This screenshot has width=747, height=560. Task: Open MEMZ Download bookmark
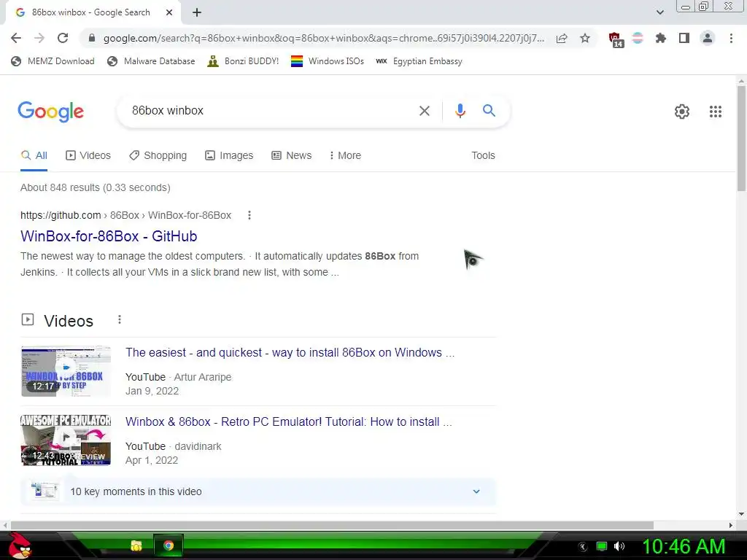53,61
